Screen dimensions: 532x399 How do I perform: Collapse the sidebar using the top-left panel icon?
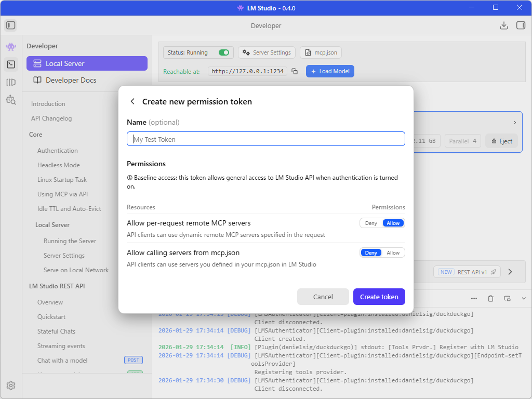click(10, 25)
